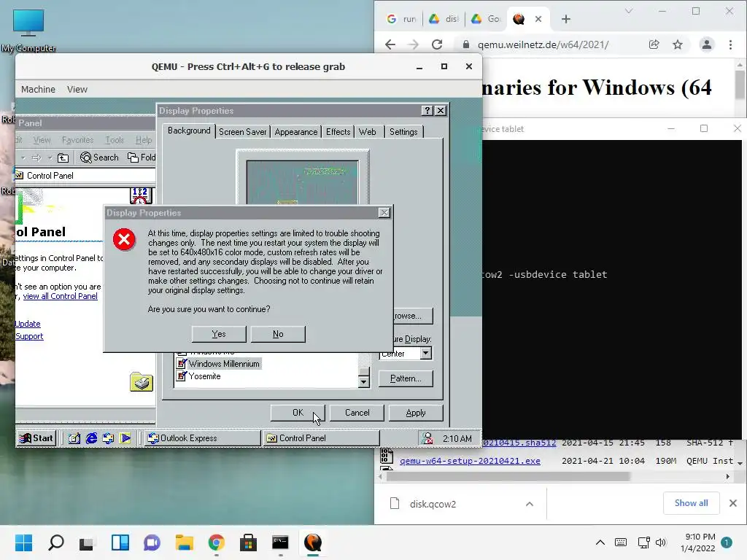Switch to the Appearance tab
Image resolution: width=747 pixels, height=560 pixels.
296,132
